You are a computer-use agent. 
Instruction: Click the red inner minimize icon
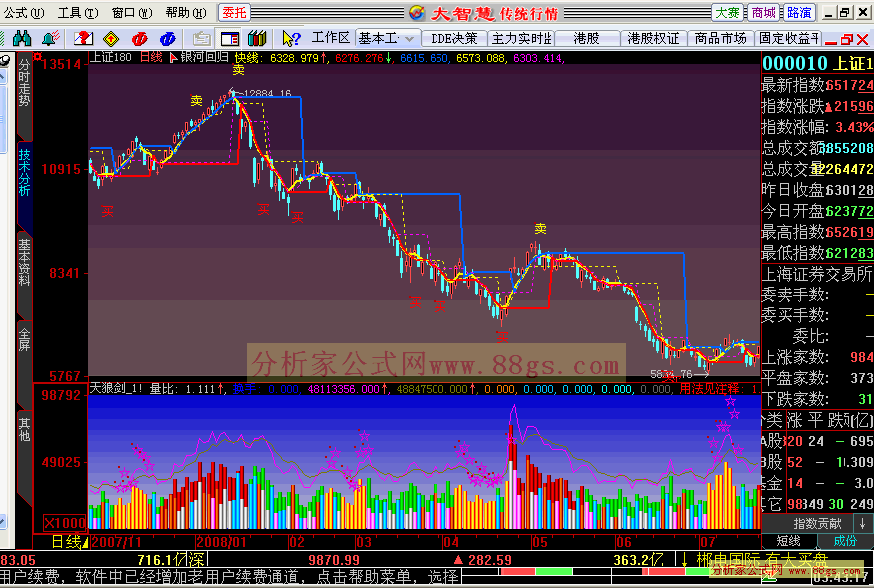tap(830, 41)
